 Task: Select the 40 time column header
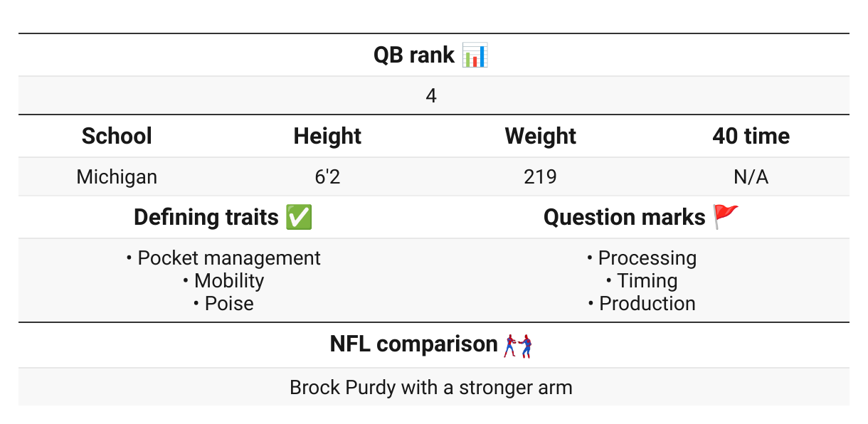pos(751,136)
